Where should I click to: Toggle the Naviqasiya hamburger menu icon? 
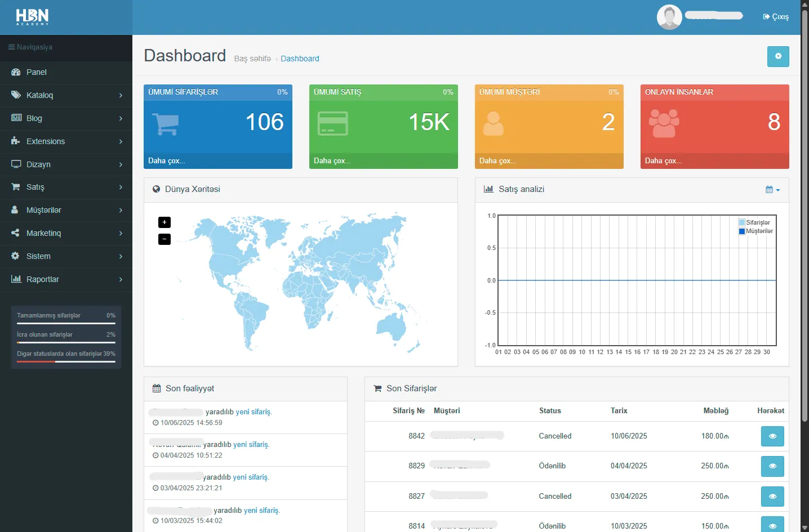(x=11, y=47)
